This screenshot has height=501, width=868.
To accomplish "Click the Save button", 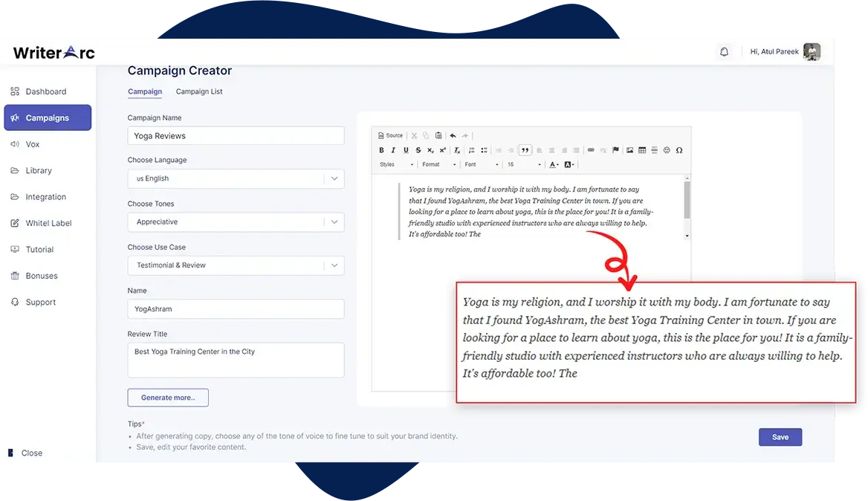I will [x=780, y=437].
